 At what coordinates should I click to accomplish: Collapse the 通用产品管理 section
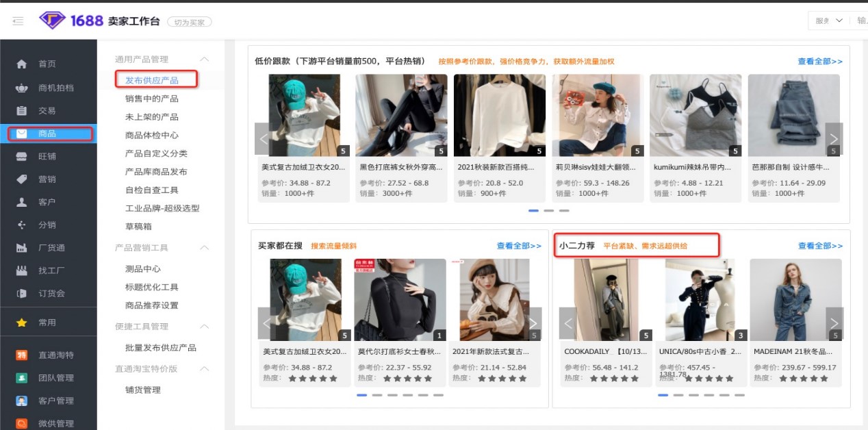coord(203,60)
